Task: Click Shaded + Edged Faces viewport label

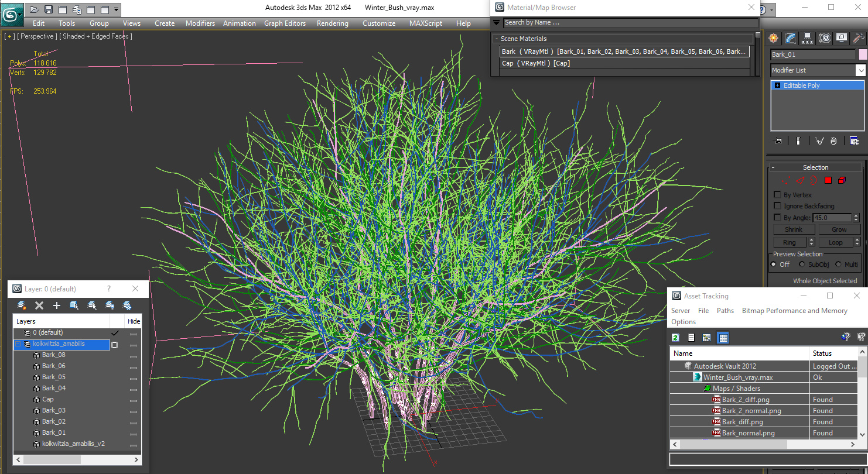Action: tap(97, 36)
